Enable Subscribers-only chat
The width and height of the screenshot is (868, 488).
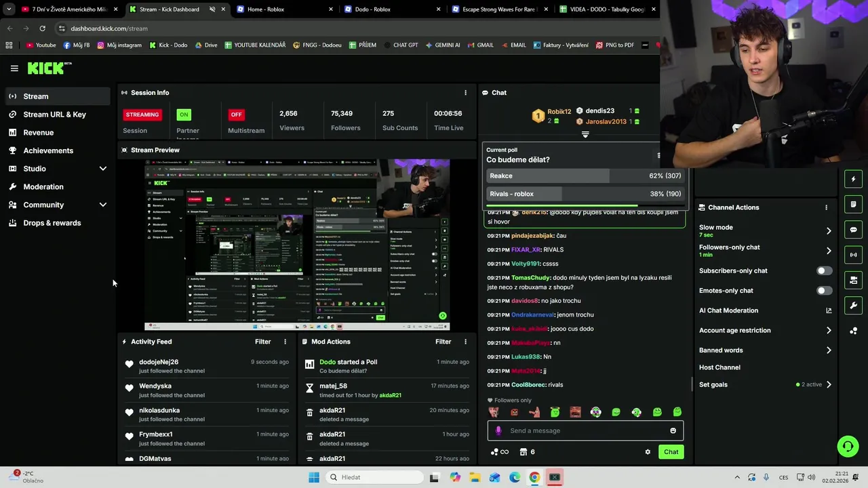824,270
